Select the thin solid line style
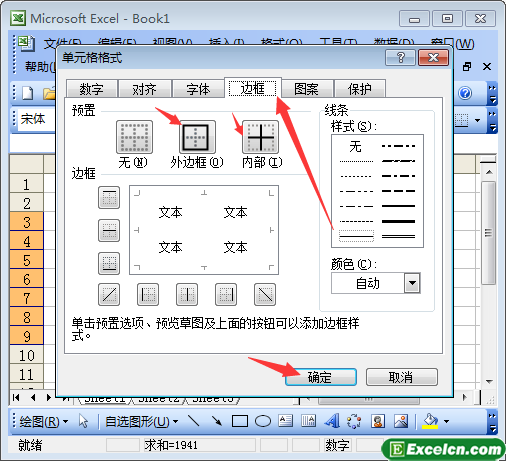The height and width of the screenshot is (461, 506). coord(356,236)
